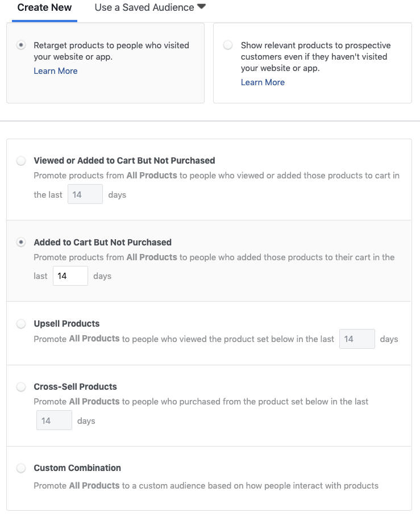Open Learn More link under retarget option
The height and width of the screenshot is (517, 420).
pyautogui.click(x=56, y=71)
